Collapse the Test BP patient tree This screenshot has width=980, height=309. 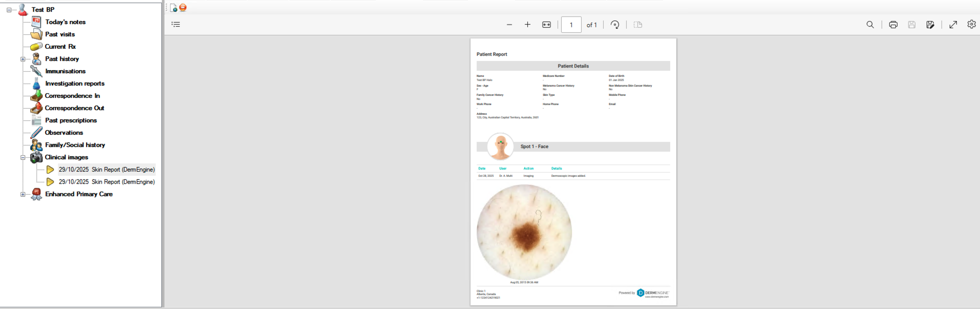9,10
